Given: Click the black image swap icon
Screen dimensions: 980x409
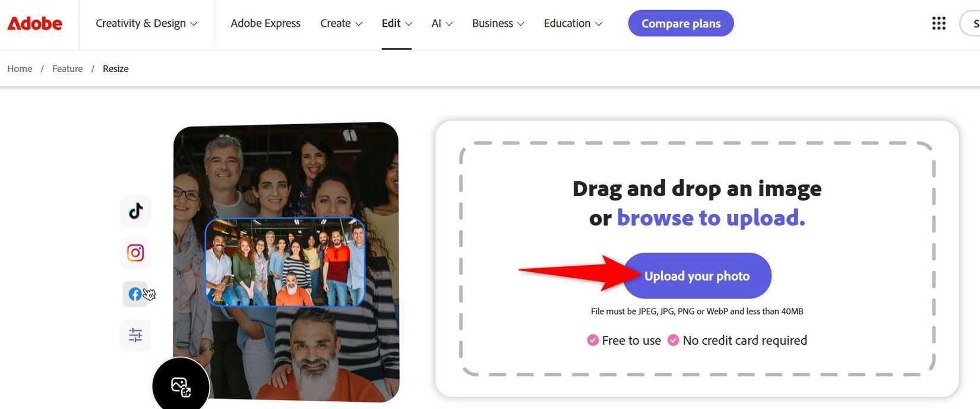Looking at the screenshot, I should (x=181, y=386).
